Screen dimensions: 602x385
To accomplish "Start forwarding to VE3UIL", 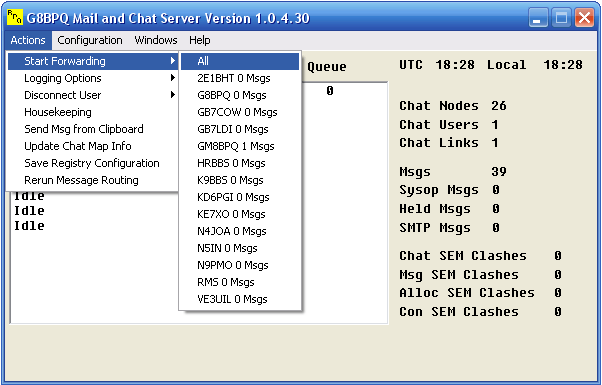I will pos(240,299).
